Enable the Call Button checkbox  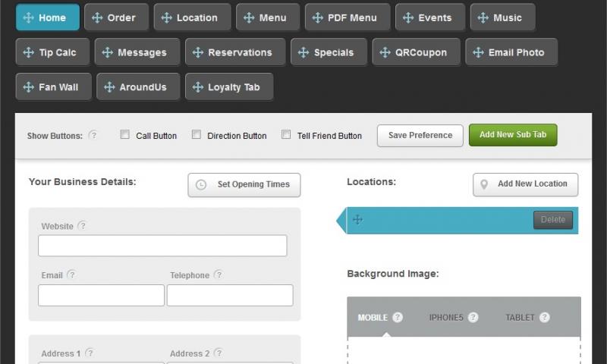coord(124,134)
